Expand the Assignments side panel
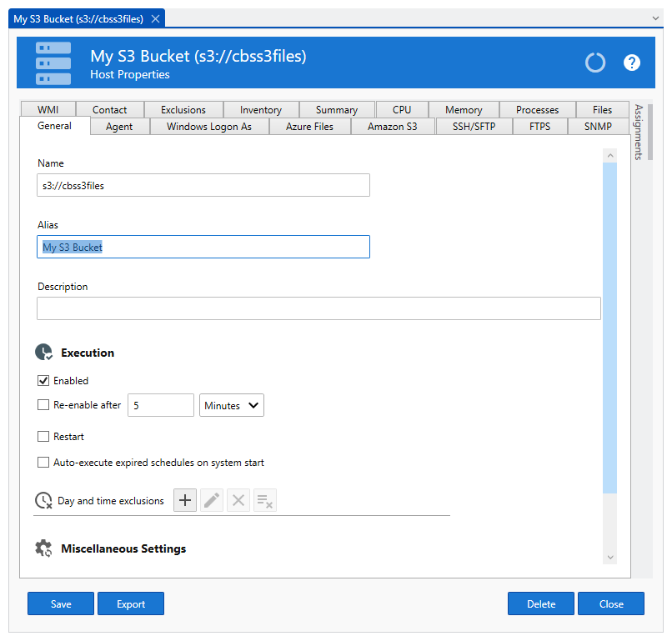This screenshot has height=641, width=672. point(639,132)
